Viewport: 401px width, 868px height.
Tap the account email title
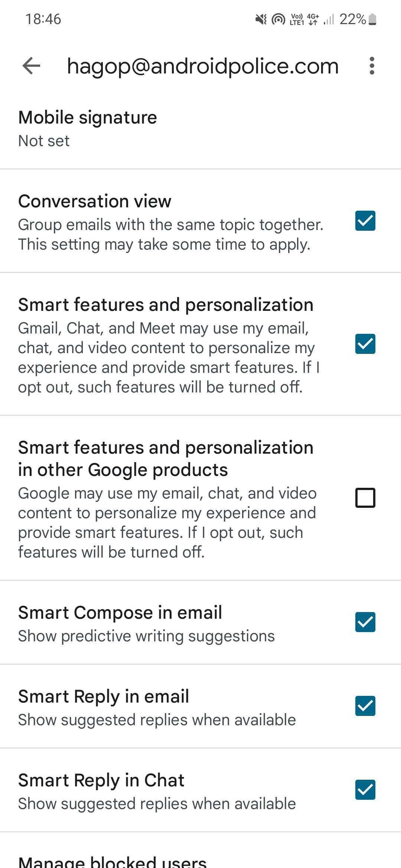point(203,66)
